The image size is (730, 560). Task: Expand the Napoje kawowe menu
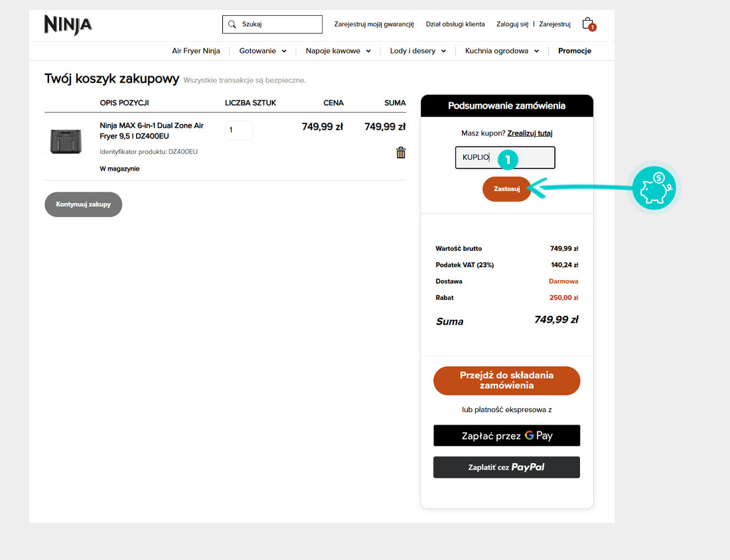point(338,51)
